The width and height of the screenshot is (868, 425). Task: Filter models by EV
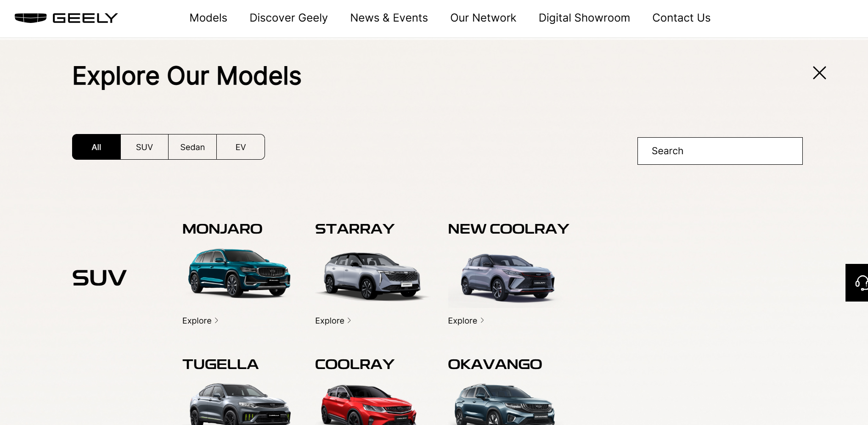(x=241, y=147)
